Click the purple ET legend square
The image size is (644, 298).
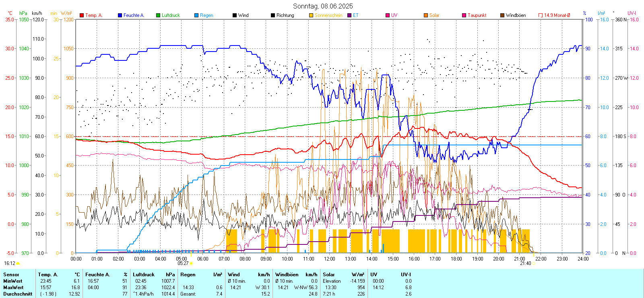click(349, 15)
